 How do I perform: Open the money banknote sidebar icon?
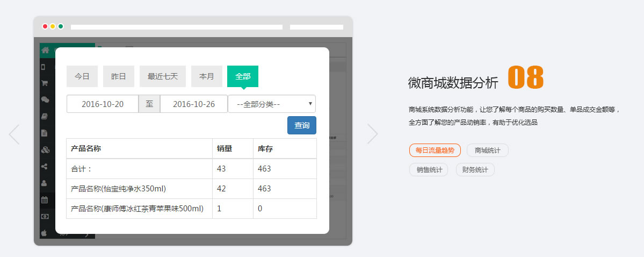(45, 216)
